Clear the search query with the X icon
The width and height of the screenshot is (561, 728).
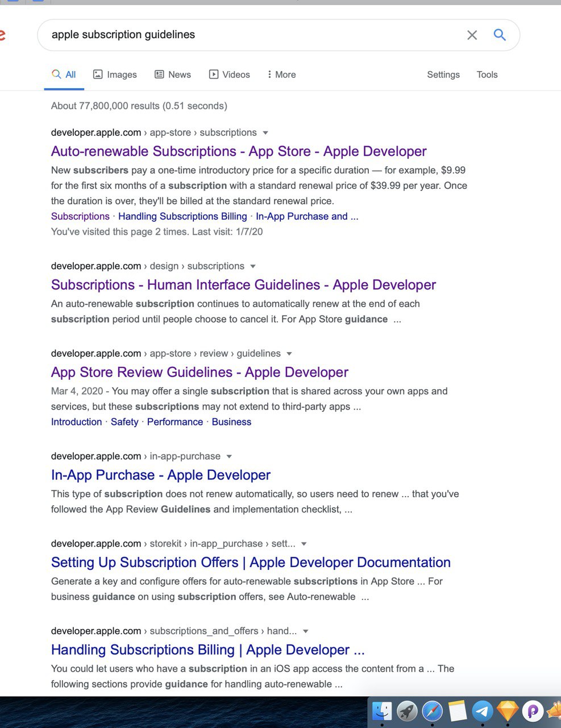[472, 35]
